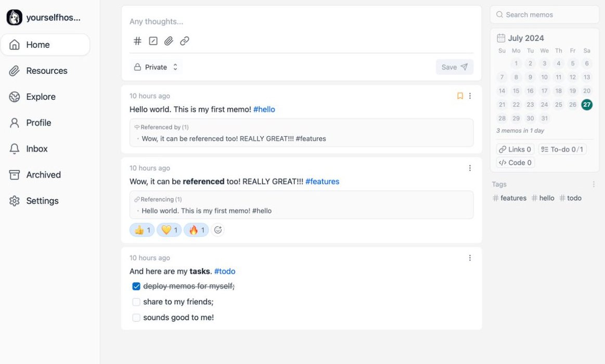605x364 pixels.
Task: Select July 27 in the calendar
Action: (586, 105)
